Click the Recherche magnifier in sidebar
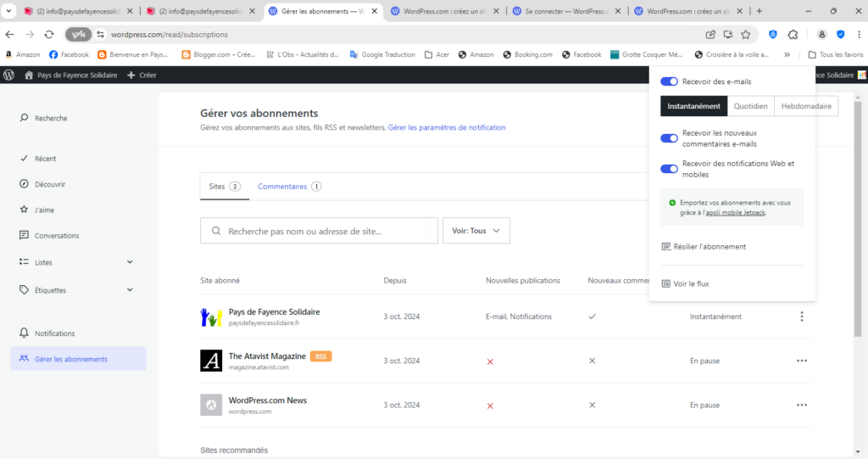868x459 pixels. click(24, 118)
